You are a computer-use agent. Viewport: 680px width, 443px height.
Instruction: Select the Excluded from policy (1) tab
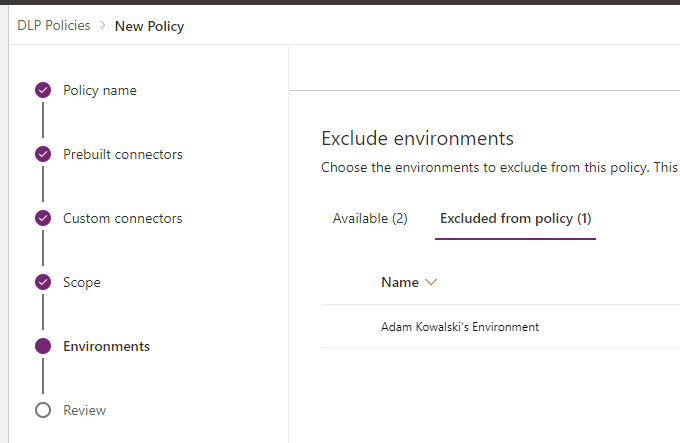515,218
